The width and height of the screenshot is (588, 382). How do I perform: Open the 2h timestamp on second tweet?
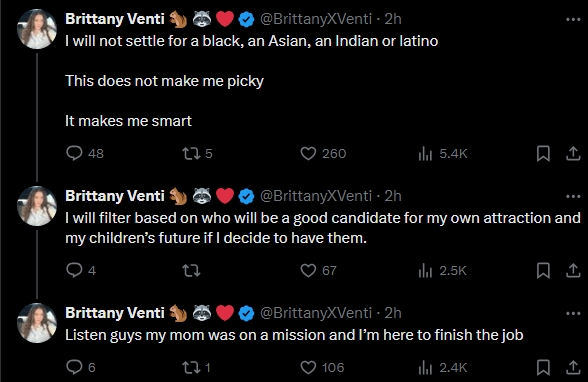pos(393,196)
